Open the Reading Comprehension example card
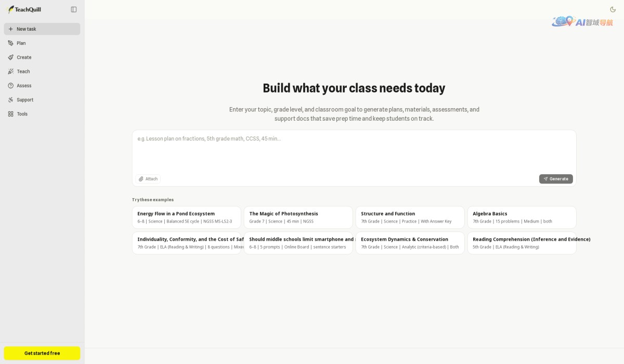The width and height of the screenshot is (624, 364). (522, 243)
